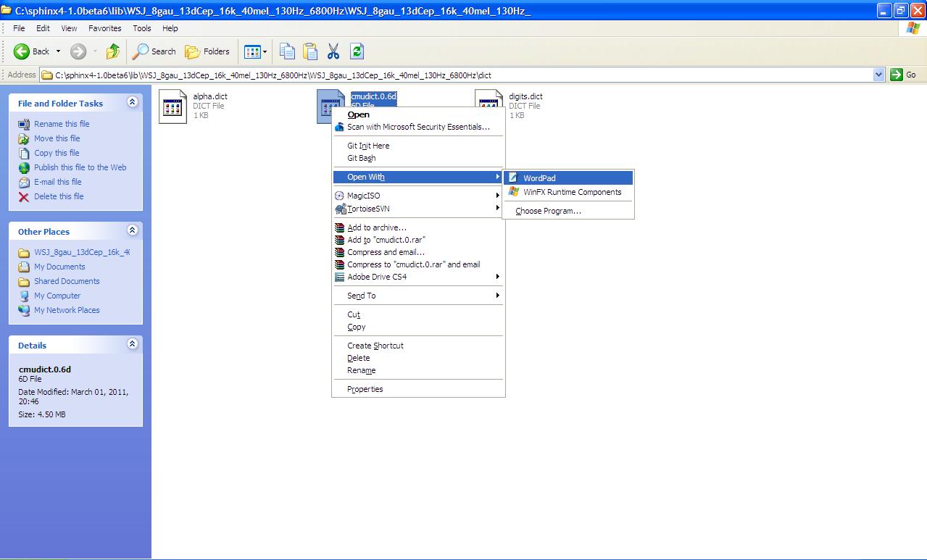Open the File menu
The image size is (927, 560).
(19, 28)
